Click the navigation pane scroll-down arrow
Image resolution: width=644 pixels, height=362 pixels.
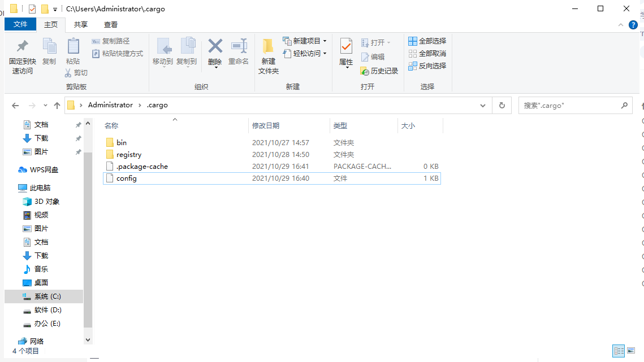coord(88,340)
